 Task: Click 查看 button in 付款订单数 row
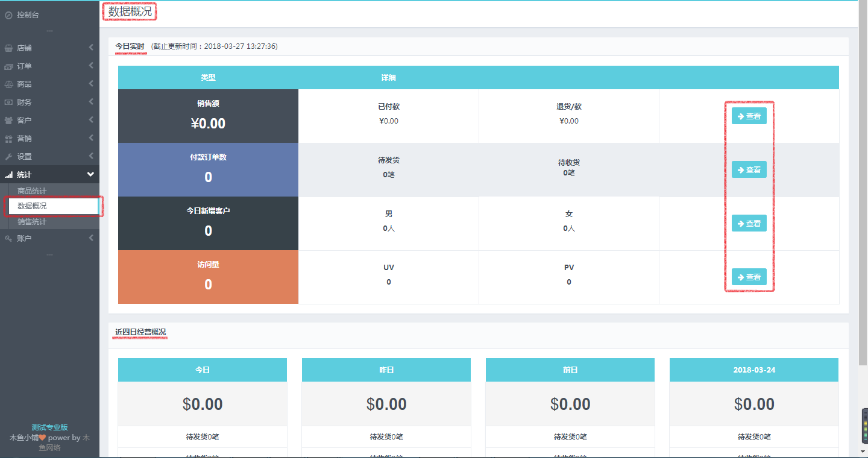coord(749,170)
